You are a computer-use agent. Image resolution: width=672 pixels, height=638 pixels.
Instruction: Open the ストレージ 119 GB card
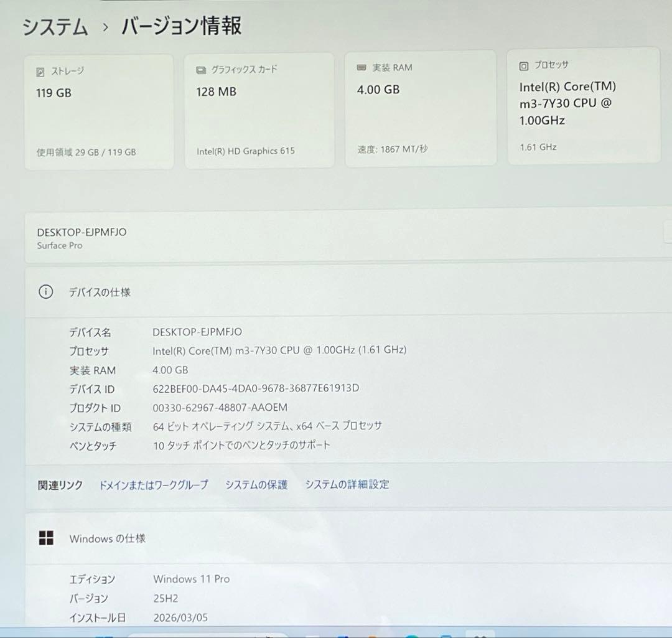coord(99,112)
